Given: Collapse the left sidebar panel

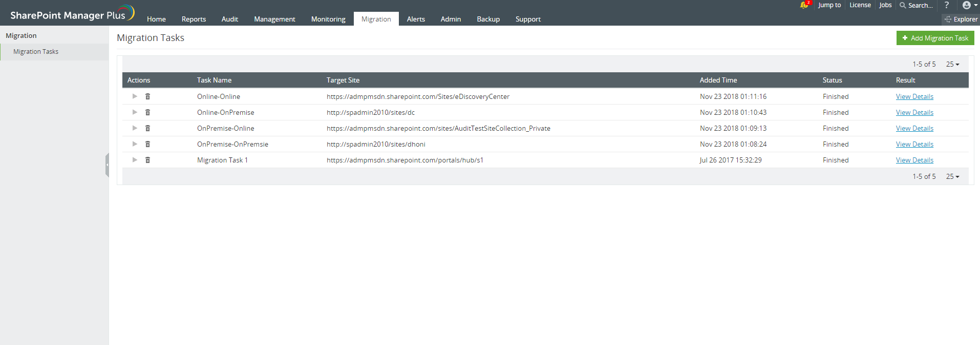Looking at the screenshot, I should 107,165.
